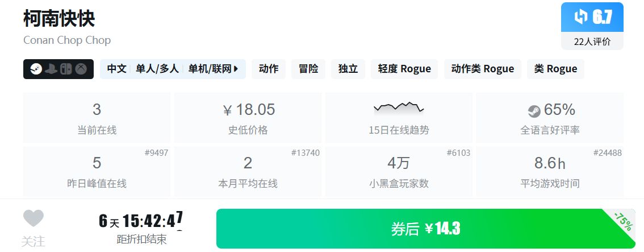Select the 动作类 Rogue tag
The width and height of the screenshot is (644, 252).
pos(483,69)
